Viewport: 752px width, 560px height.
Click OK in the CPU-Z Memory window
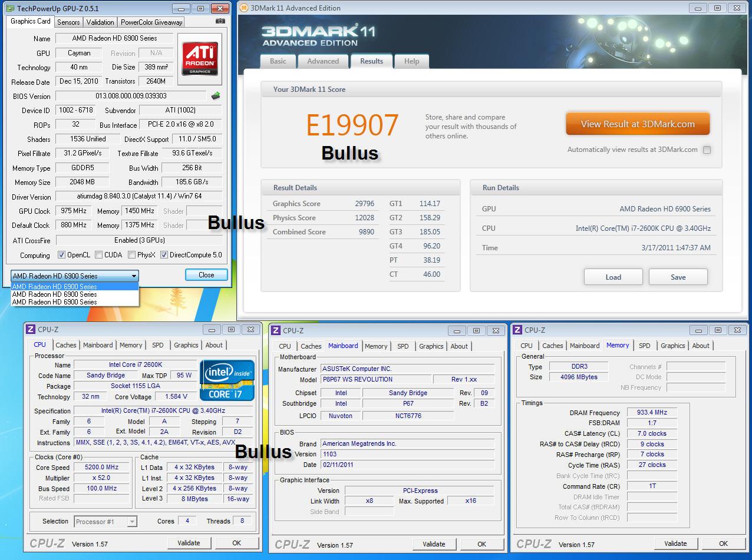click(x=723, y=544)
